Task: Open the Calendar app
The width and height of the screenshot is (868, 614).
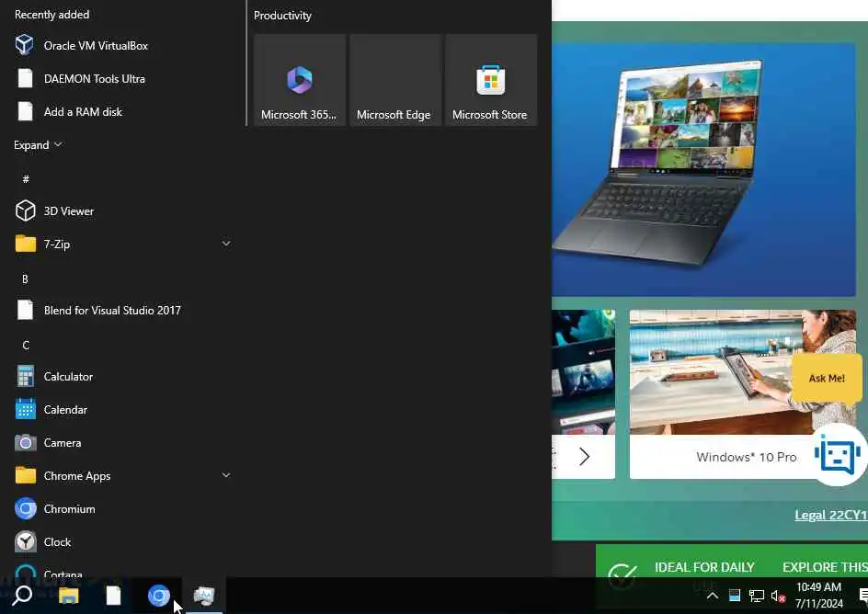Action: point(123,410)
